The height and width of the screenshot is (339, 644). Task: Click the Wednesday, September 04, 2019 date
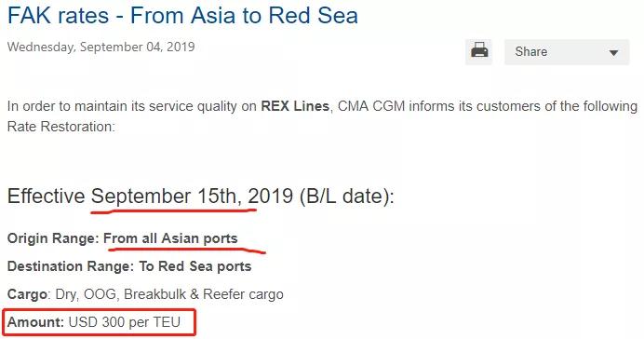click(101, 47)
